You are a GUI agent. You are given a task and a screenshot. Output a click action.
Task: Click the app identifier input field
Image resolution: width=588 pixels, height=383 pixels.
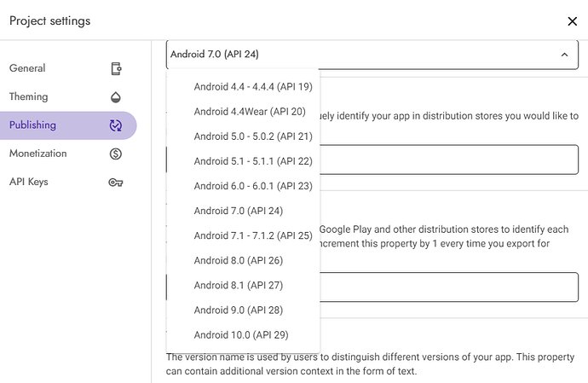(x=449, y=160)
